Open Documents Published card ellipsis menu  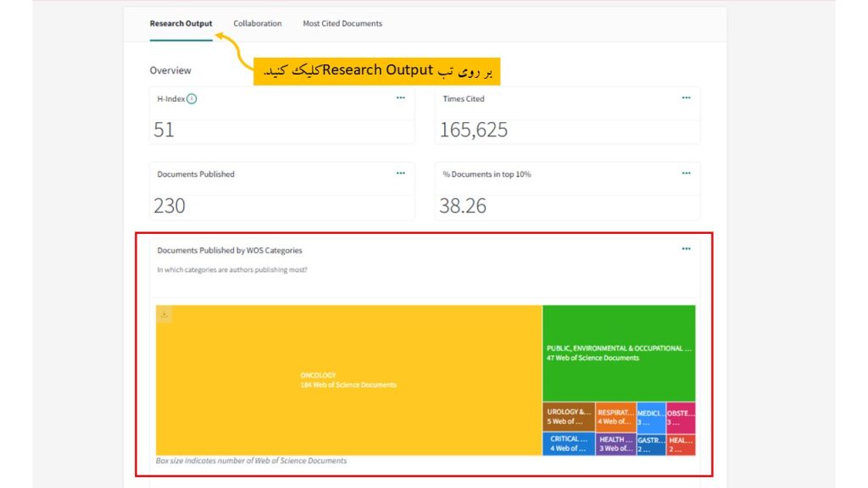point(400,174)
